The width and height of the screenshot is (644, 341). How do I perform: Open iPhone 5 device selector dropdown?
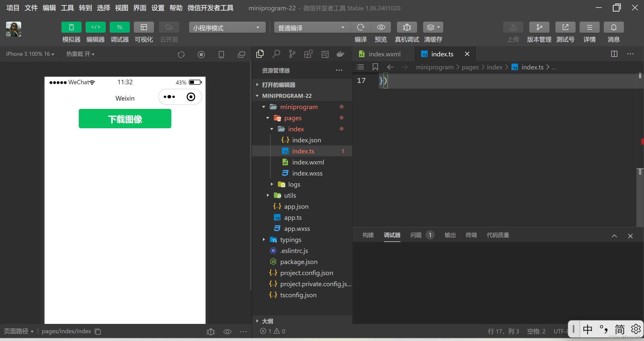pyautogui.click(x=30, y=54)
